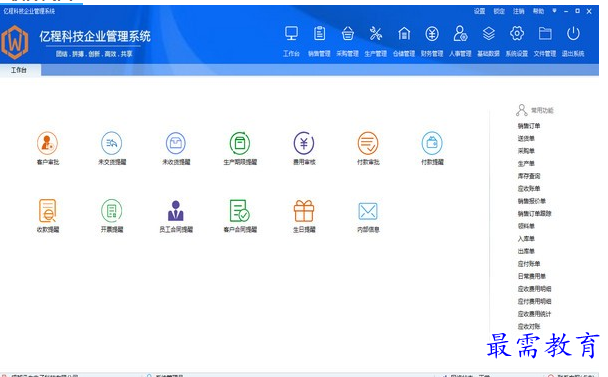This screenshot has width=608, height=377.
Task: Open 生产期限提醒 production deadline icon
Action: point(240,143)
